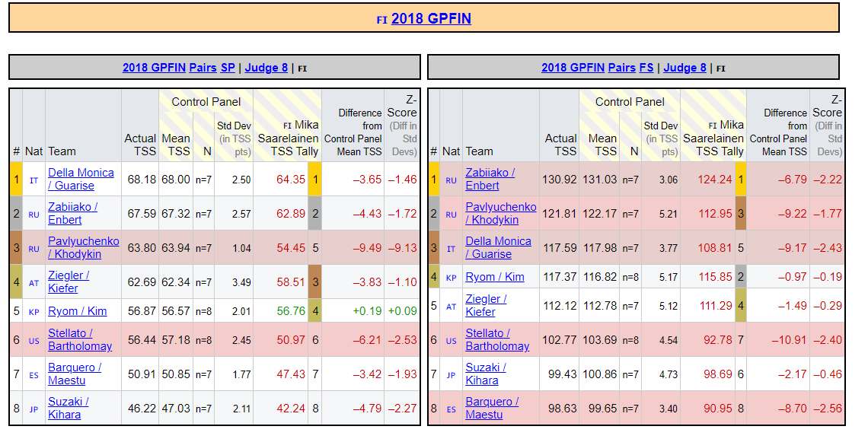
Task: Click gold rank 1 cell in SP table
Action: (15, 180)
